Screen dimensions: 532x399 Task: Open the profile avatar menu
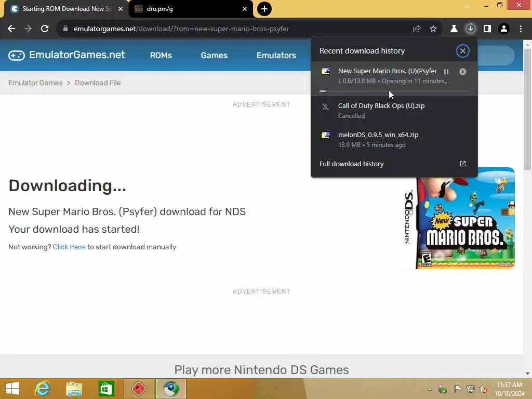pyautogui.click(x=504, y=29)
